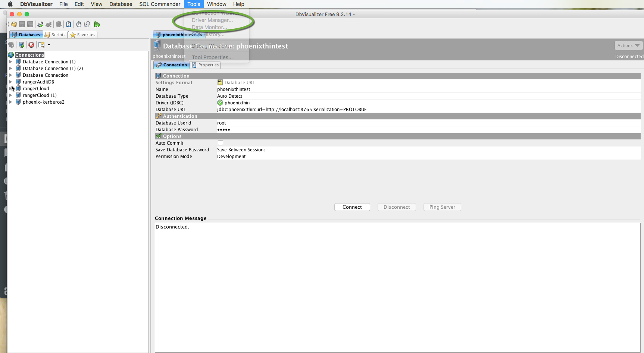This screenshot has height=353, width=644.
Task: Click the disabled save diskette toolbar icon
Action: [22, 24]
